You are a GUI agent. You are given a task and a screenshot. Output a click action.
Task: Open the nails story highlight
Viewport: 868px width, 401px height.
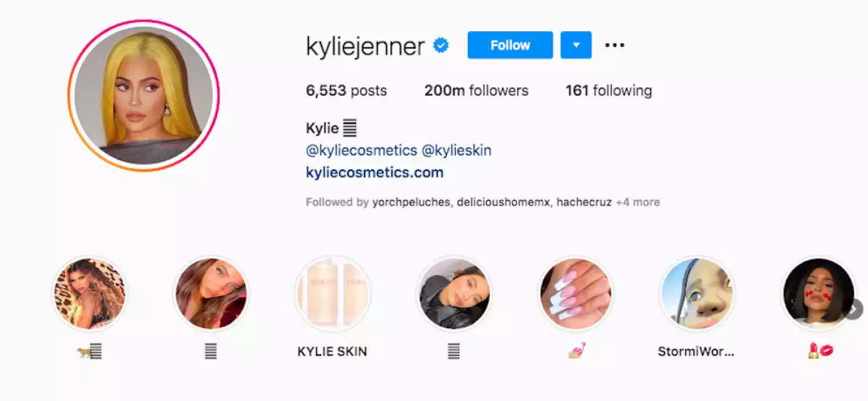point(576,294)
